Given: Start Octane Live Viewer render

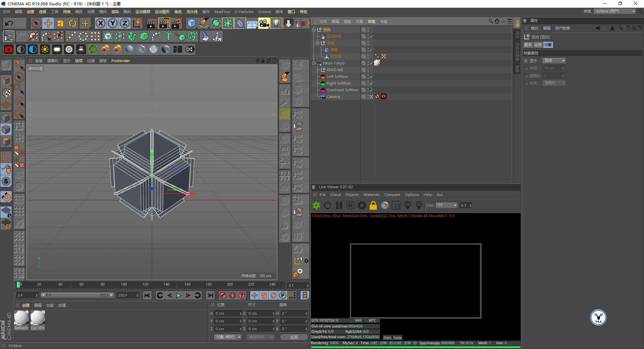Looking at the screenshot, I should pos(316,205).
